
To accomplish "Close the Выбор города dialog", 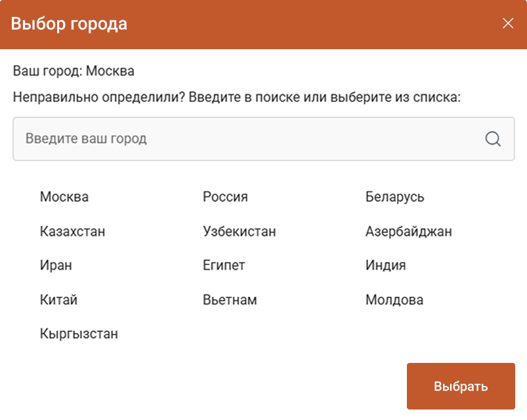I will [x=507, y=23].
